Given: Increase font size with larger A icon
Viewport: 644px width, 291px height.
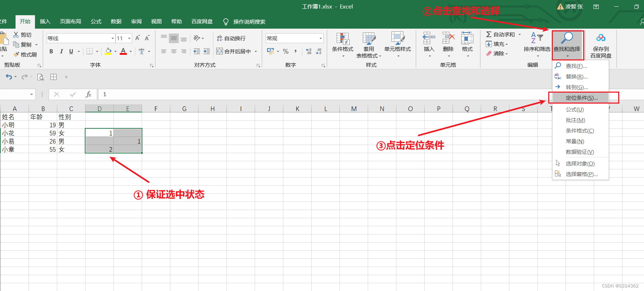Looking at the screenshot, I should point(138,38).
